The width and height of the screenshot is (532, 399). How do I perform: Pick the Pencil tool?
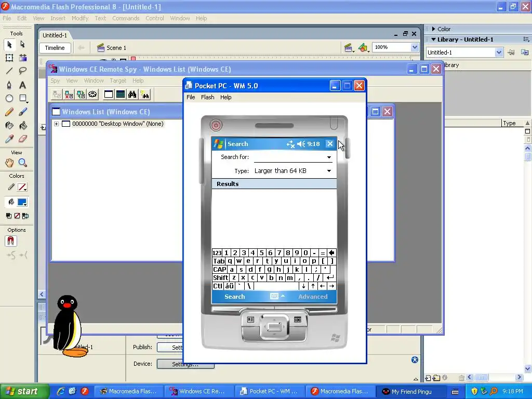click(9, 112)
